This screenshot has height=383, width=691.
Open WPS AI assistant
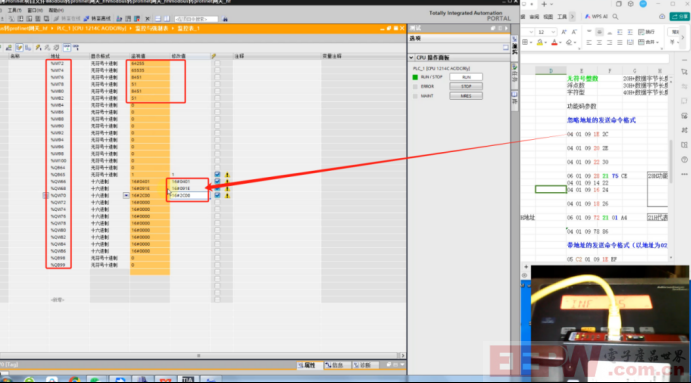(x=596, y=17)
